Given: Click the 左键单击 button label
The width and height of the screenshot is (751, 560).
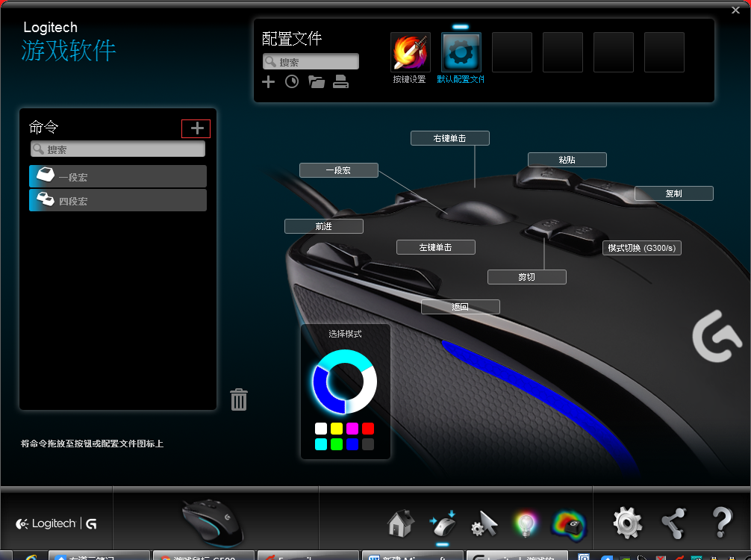Looking at the screenshot, I should [x=436, y=248].
